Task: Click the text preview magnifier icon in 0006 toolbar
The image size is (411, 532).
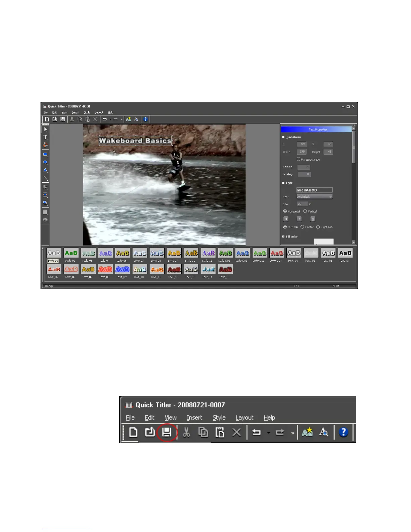Action: (136, 119)
